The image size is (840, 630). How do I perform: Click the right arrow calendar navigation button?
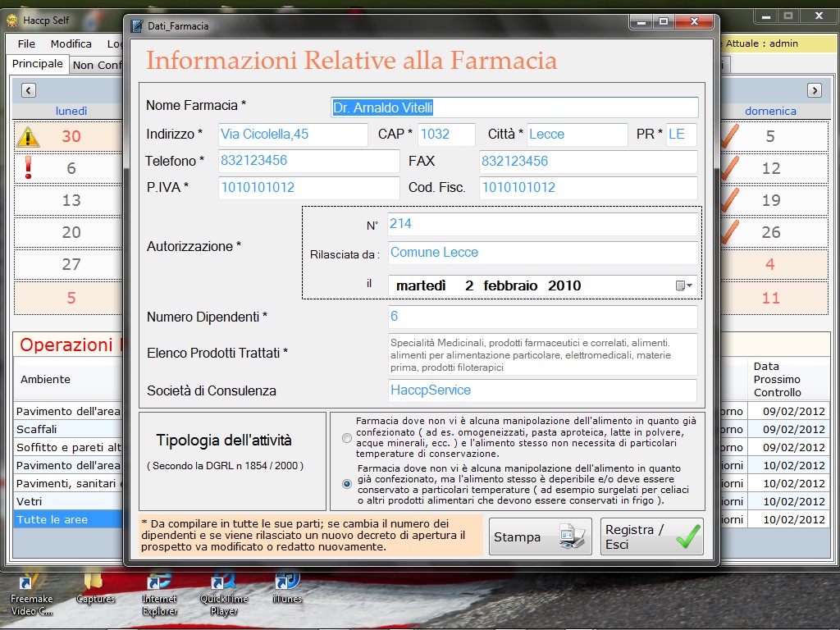[x=814, y=90]
